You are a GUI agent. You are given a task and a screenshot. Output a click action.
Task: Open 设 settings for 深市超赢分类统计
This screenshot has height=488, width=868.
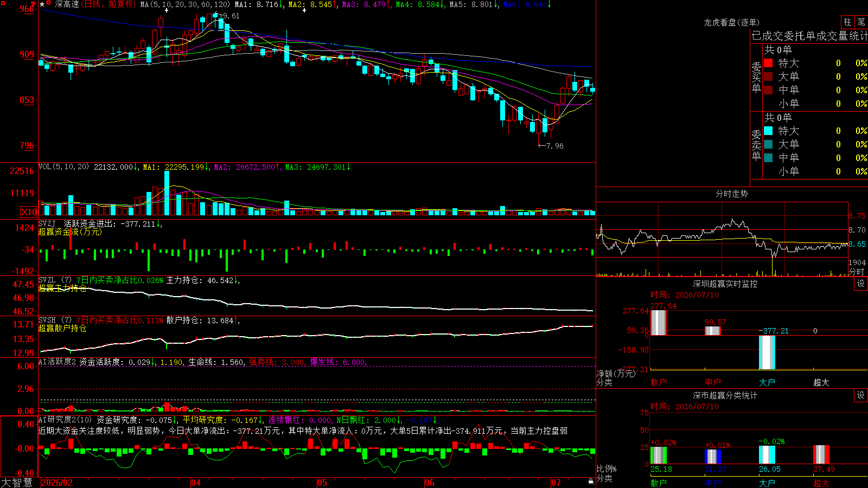860,395
